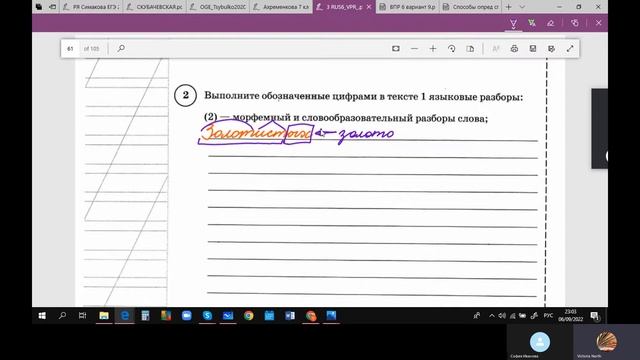Open Calculator from the taskbar
640x360 pixels.
tap(145, 316)
